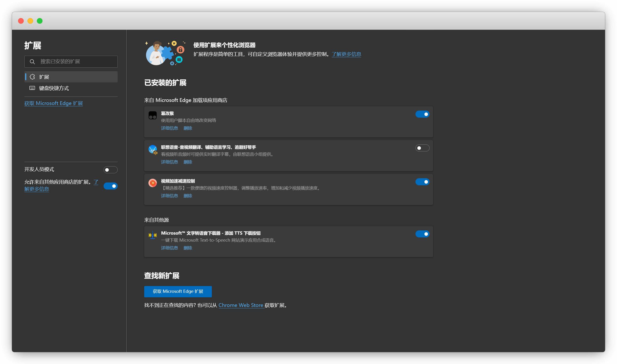Open 键盘快捷方式 sidebar item
The width and height of the screenshot is (617, 364).
54,88
